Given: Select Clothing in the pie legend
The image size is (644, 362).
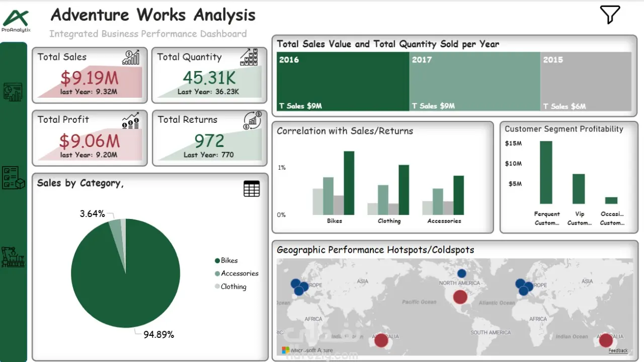Looking at the screenshot, I should click(x=230, y=286).
